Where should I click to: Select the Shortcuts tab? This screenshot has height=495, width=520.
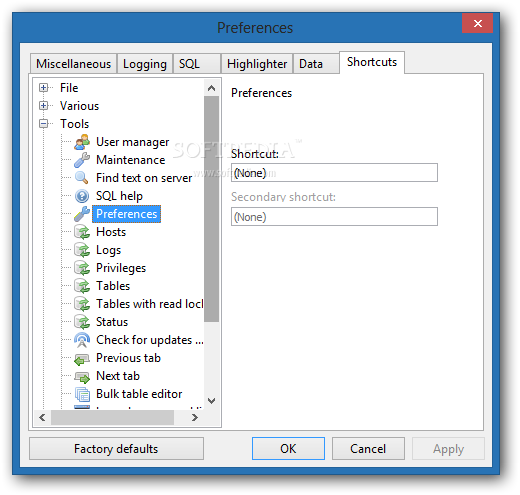coord(372,62)
